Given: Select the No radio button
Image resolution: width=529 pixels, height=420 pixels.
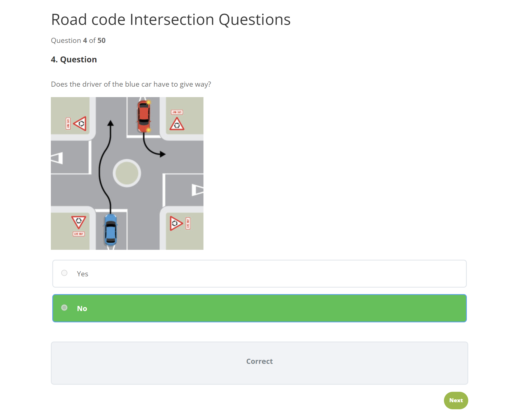Looking at the screenshot, I should pyautogui.click(x=64, y=308).
